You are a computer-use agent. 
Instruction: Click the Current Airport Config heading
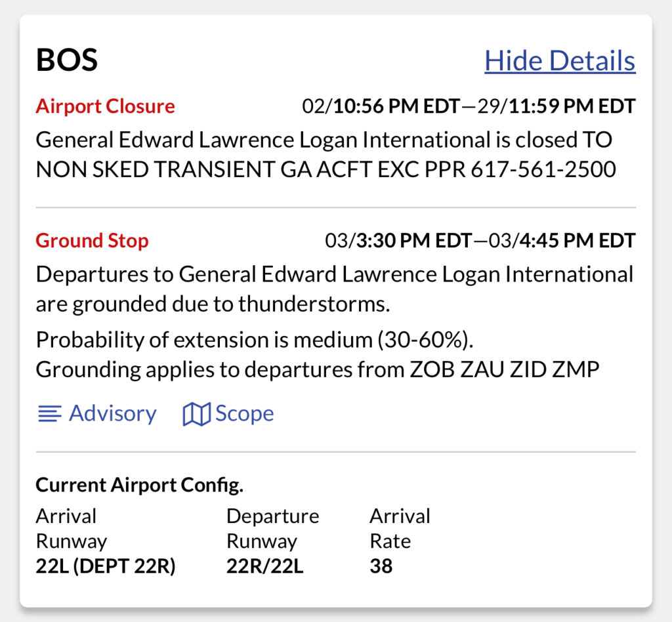click(140, 485)
